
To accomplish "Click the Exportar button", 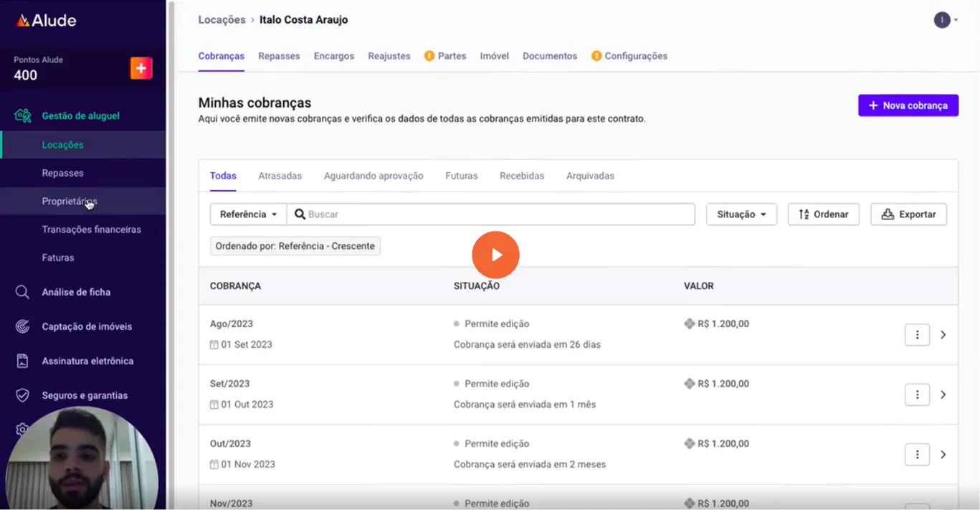I will [908, 214].
